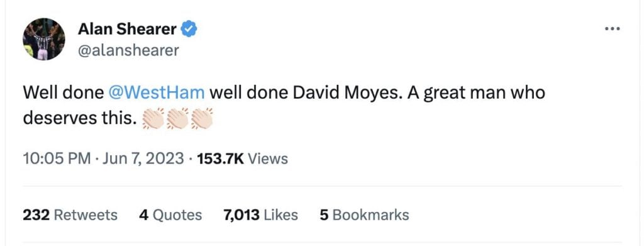644x246 pixels.
Task: Click the words David Moyes in tweet
Action: point(348,94)
